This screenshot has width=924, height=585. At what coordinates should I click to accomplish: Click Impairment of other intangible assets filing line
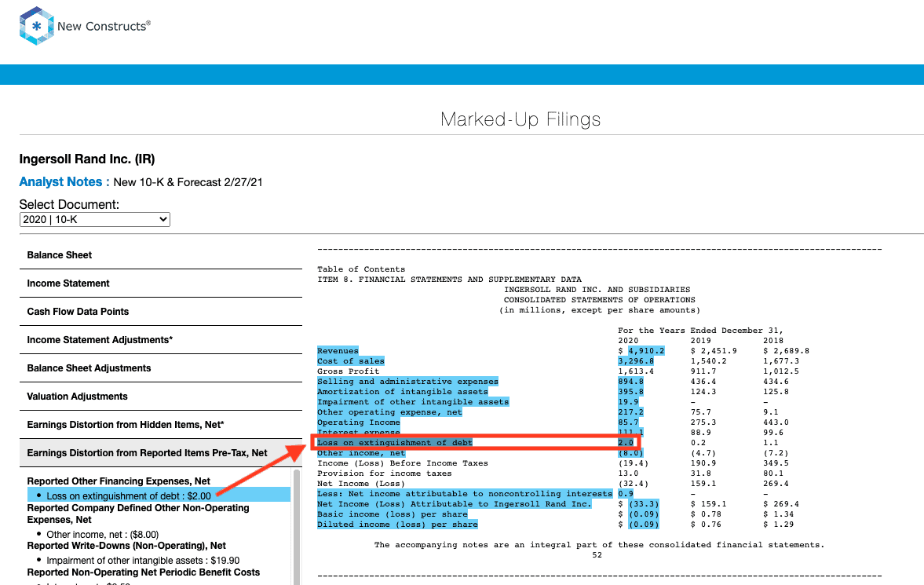click(x=413, y=401)
